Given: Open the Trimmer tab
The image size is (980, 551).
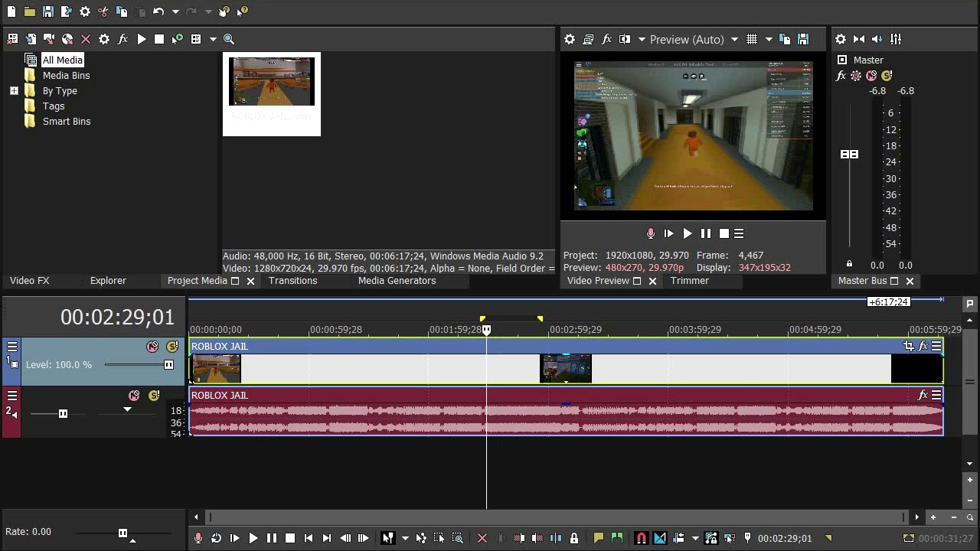Looking at the screenshot, I should (x=689, y=281).
